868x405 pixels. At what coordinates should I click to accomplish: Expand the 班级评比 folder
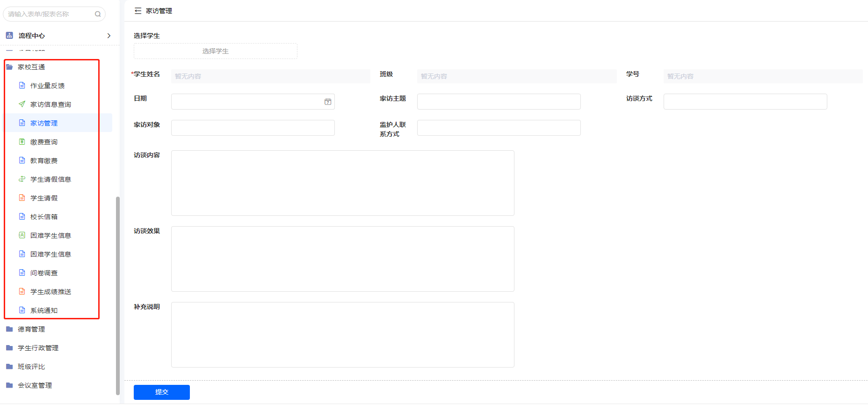coord(31,367)
